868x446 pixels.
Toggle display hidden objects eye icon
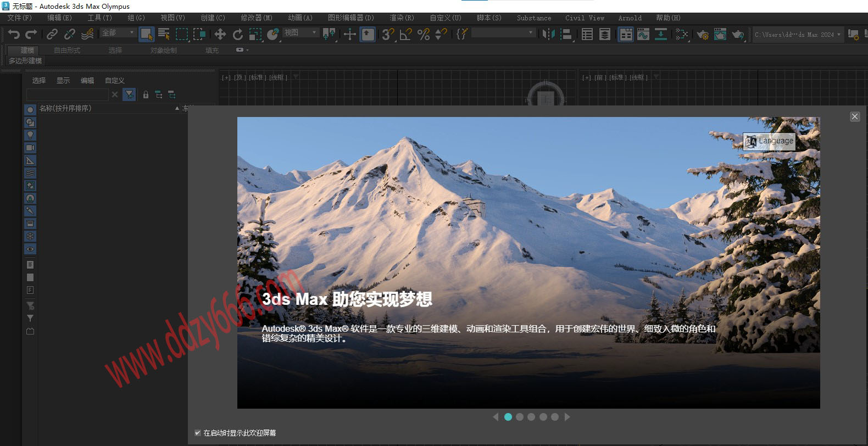[x=30, y=249]
